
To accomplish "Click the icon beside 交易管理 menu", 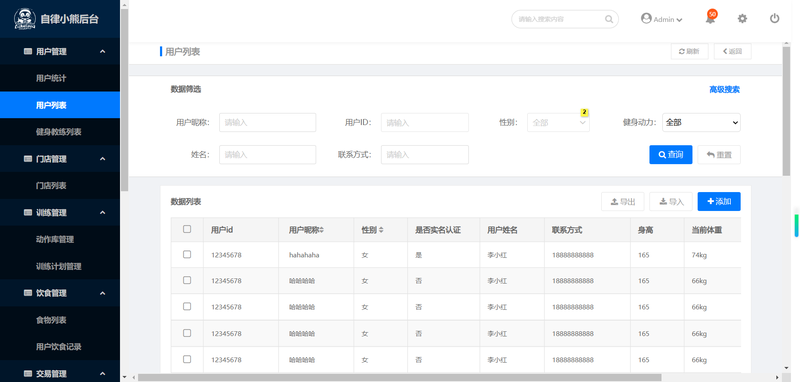I will [28, 374].
